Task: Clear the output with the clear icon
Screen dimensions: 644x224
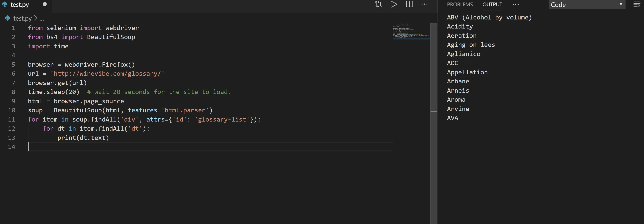Action: (637, 4)
